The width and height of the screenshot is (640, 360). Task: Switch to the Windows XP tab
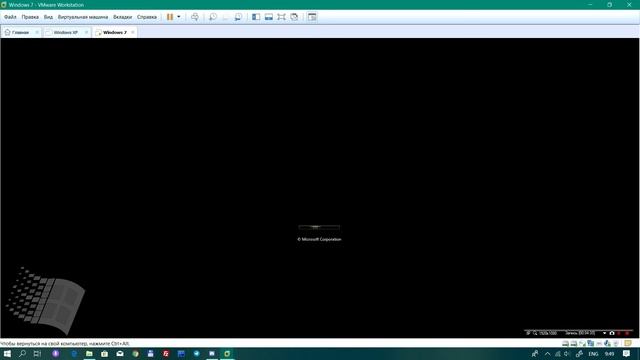65,32
